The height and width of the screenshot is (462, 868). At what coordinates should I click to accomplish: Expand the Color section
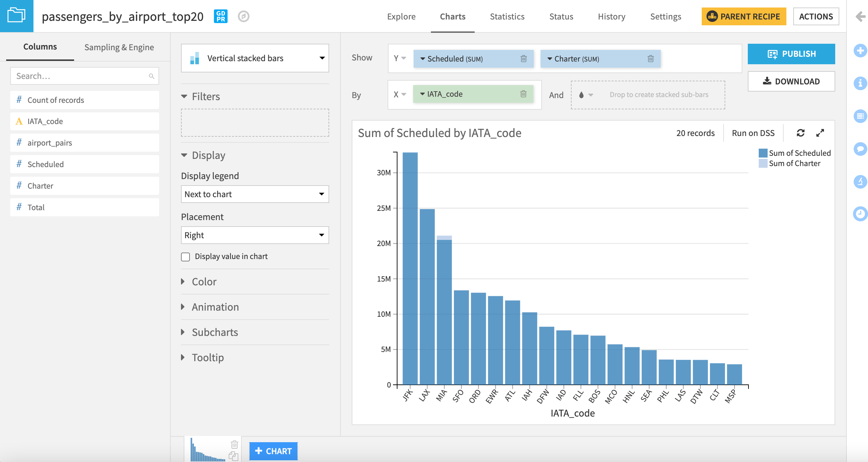204,282
